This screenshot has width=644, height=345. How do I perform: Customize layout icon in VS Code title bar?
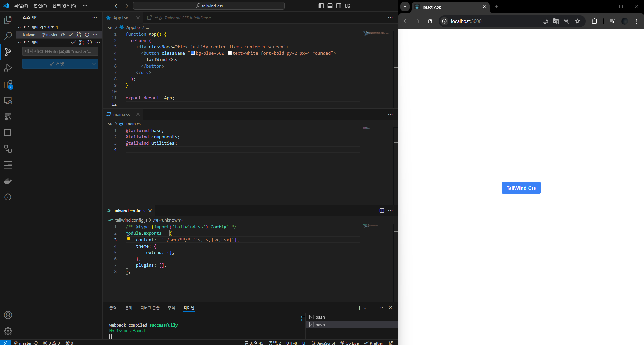(348, 6)
